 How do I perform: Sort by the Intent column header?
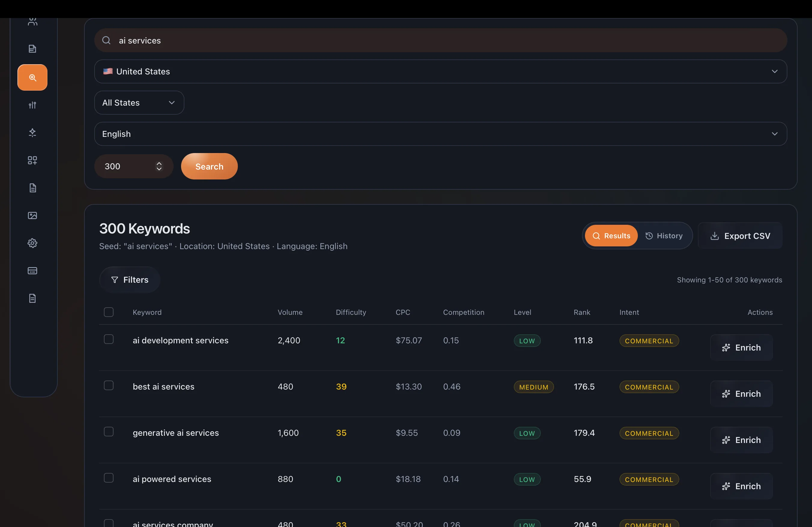pos(629,312)
